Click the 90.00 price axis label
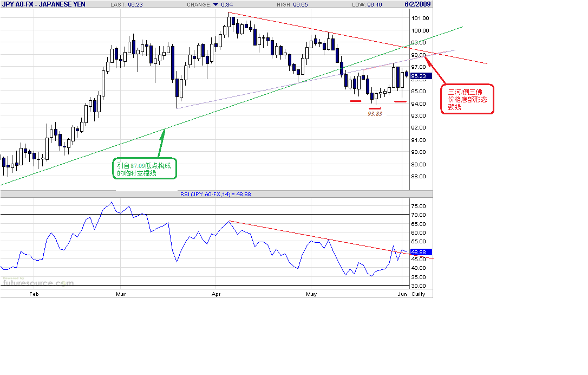The image size is (588, 375). click(x=419, y=152)
